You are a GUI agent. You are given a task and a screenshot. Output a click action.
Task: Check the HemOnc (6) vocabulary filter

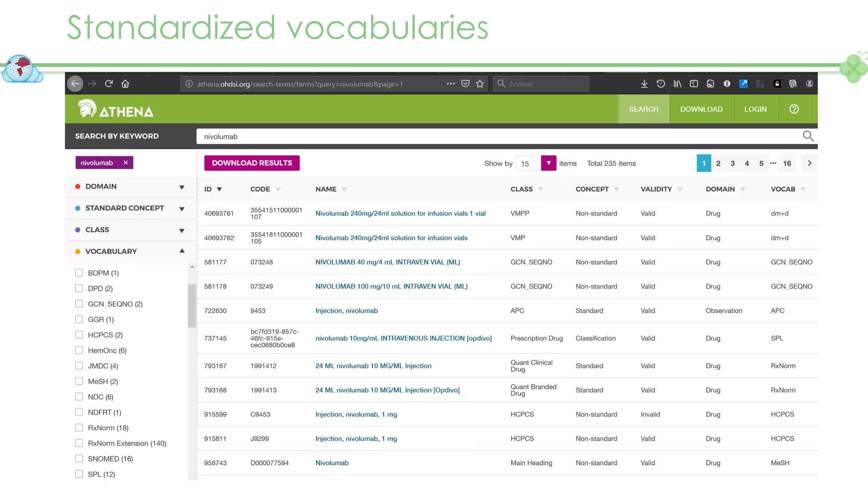coord(79,350)
